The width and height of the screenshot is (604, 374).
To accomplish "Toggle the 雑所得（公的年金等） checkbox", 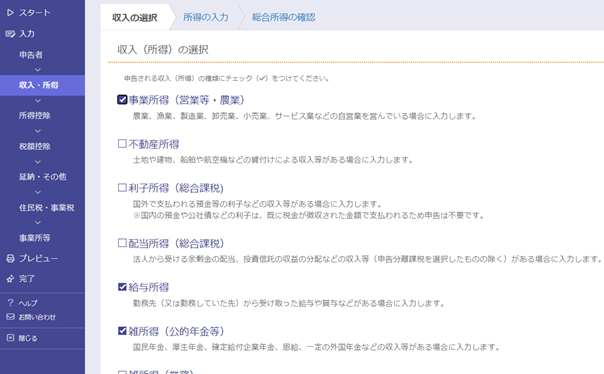I will point(122,331).
